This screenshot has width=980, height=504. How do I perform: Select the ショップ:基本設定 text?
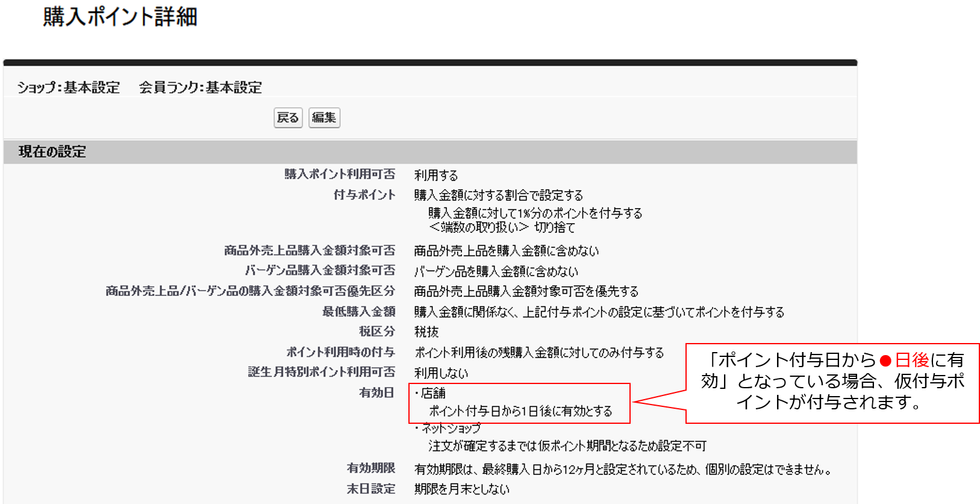coord(69,87)
